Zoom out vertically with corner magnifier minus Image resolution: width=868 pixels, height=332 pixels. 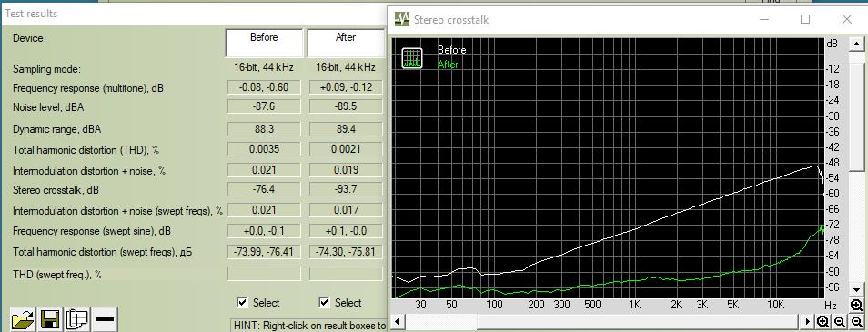click(857, 322)
